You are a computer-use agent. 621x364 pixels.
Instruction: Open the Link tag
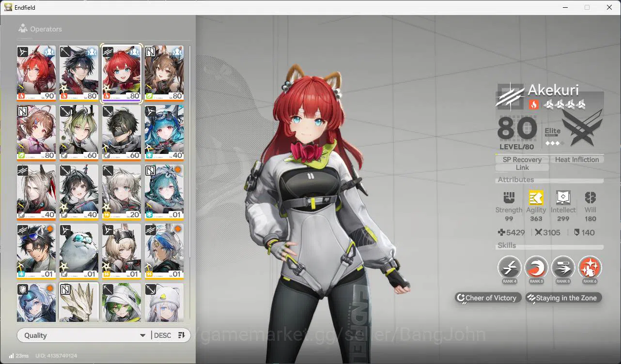522,167
